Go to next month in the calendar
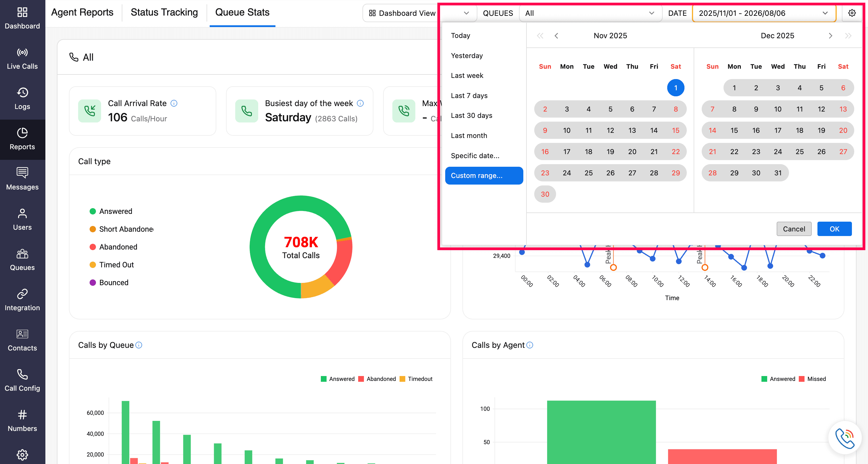Image resolution: width=868 pixels, height=464 pixels. point(830,36)
